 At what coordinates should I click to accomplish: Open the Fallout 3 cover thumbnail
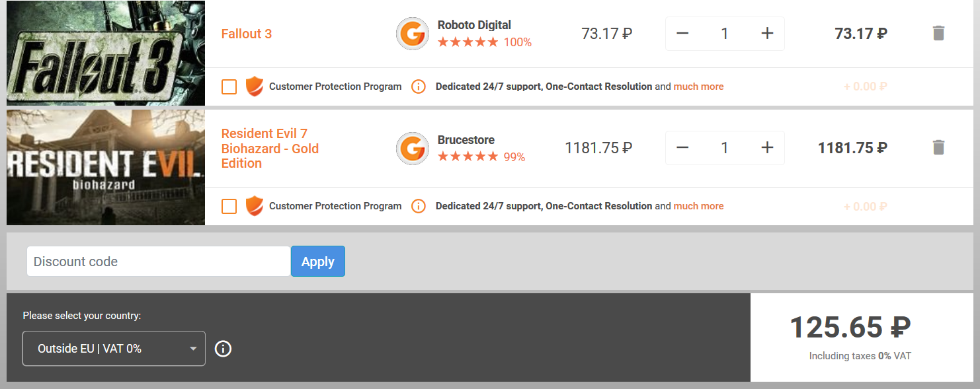click(x=106, y=53)
